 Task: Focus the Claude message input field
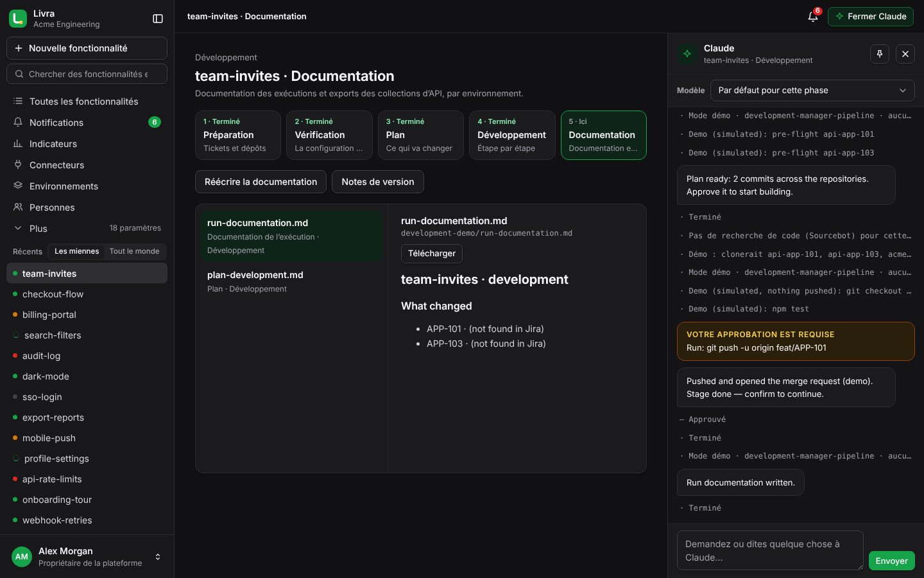770,550
